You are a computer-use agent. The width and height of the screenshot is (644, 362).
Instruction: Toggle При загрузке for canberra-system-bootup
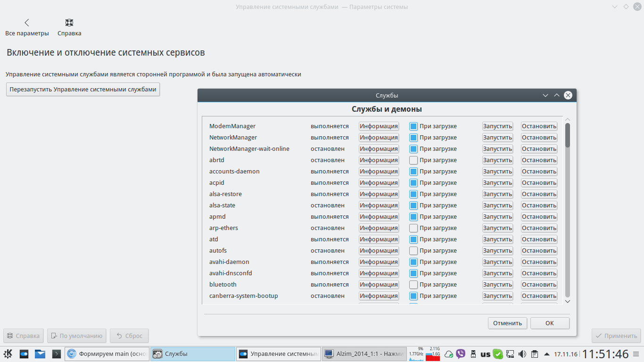[x=413, y=296]
